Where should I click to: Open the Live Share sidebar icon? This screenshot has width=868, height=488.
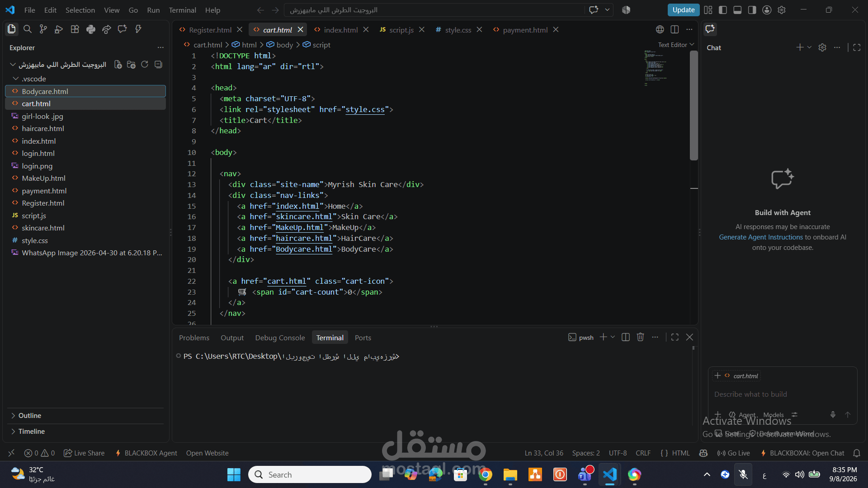coord(107,29)
